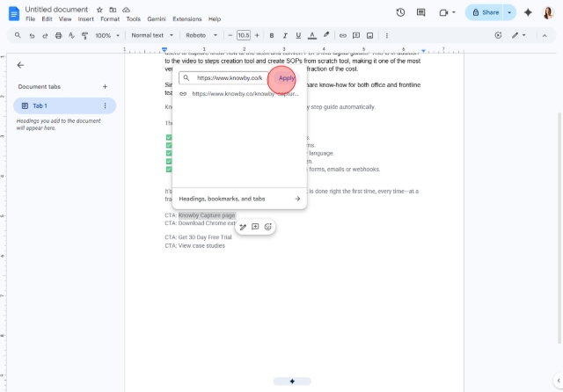The width and height of the screenshot is (563, 392).
Task: Open the Help menu
Action: (215, 19)
